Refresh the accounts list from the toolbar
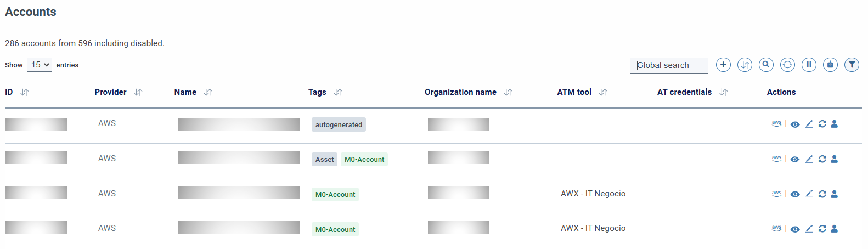 click(x=787, y=65)
